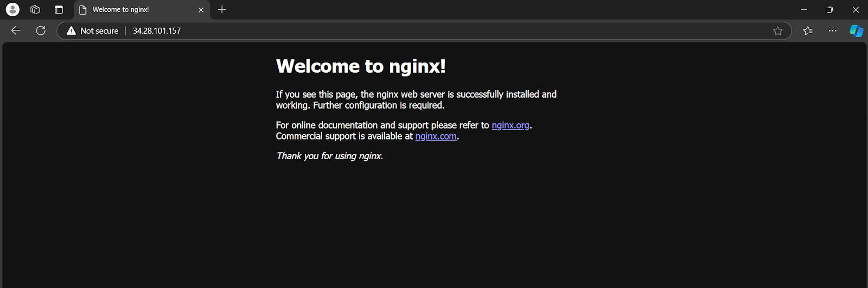The height and width of the screenshot is (288, 868).
Task: Open the browser profile avatar icon
Action: point(12,9)
